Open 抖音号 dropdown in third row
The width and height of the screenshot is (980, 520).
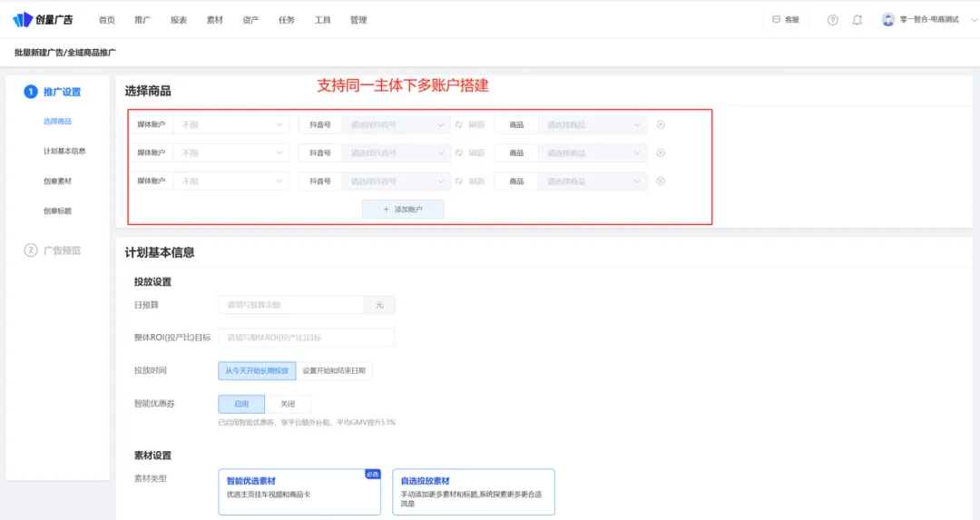point(396,182)
